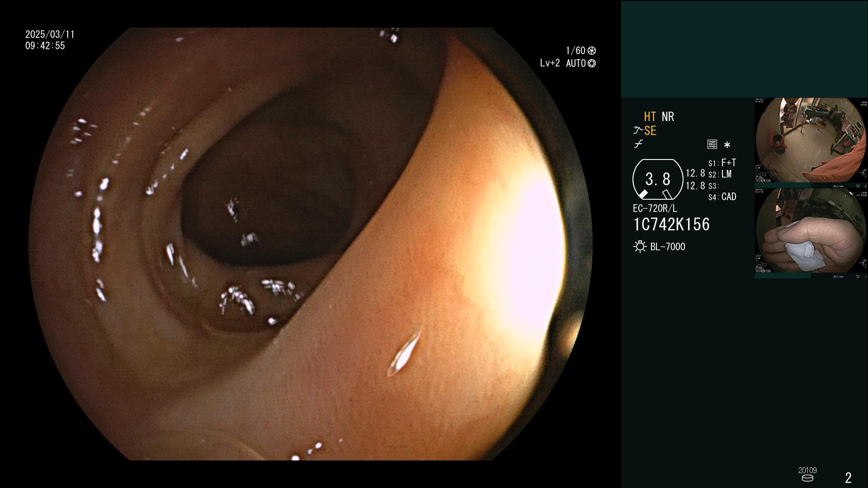Screen dimensions: 868x488
Task: Select the S4: CAD switch assignment
Action: (x=722, y=197)
